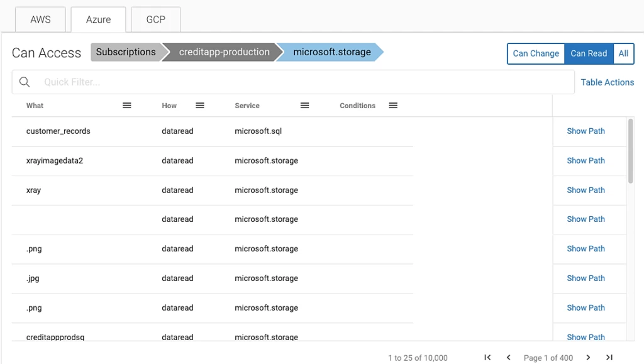Switch to the GCP tab
The width and height of the screenshot is (644, 364).
[155, 19]
